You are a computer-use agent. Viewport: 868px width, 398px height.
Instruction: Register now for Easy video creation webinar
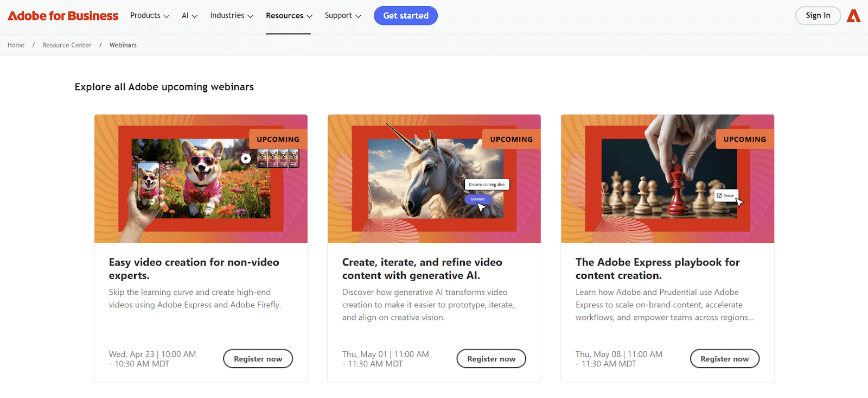coord(258,359)
